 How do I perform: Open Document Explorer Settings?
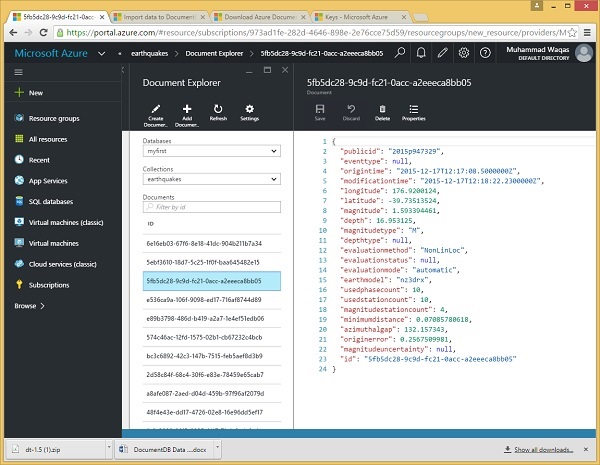[249, 108]
